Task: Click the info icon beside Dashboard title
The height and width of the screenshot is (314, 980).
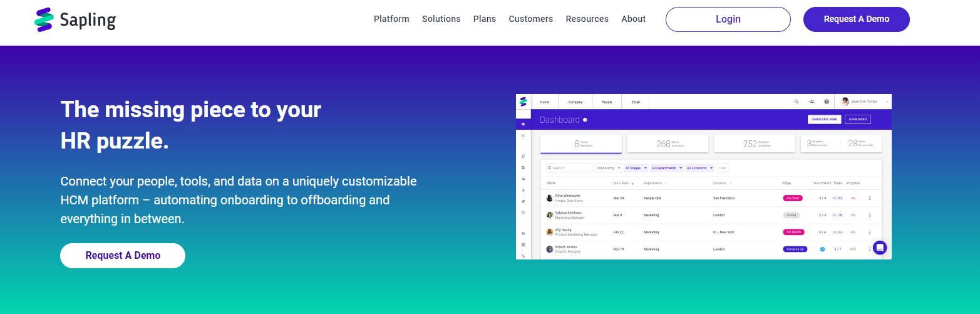Action: [585, 120]
